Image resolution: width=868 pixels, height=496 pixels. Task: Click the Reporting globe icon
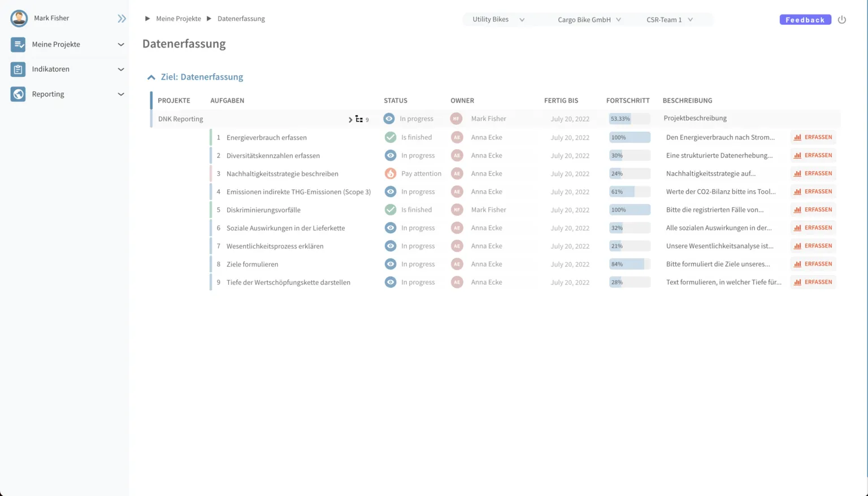(18, 94)
